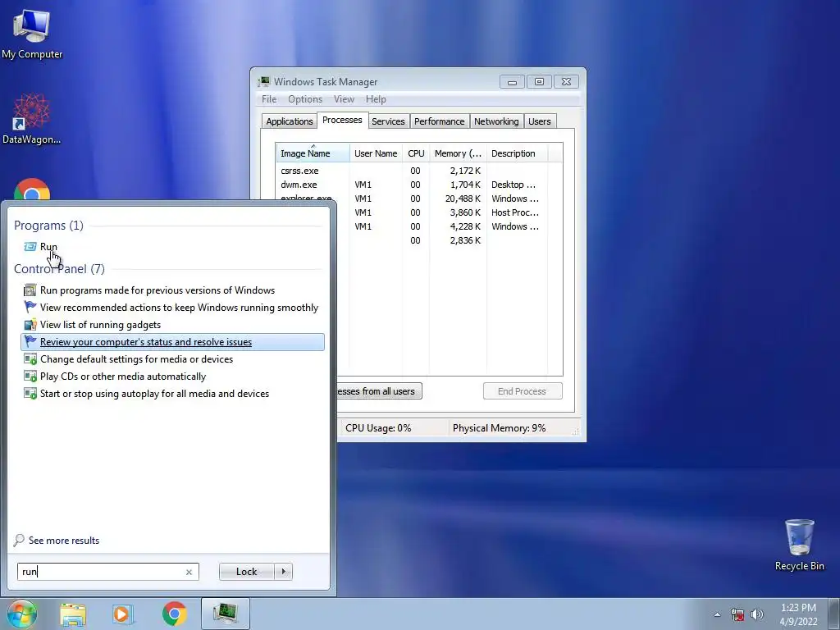Click See more results link
Screen dimensions: 840x630
64,541
